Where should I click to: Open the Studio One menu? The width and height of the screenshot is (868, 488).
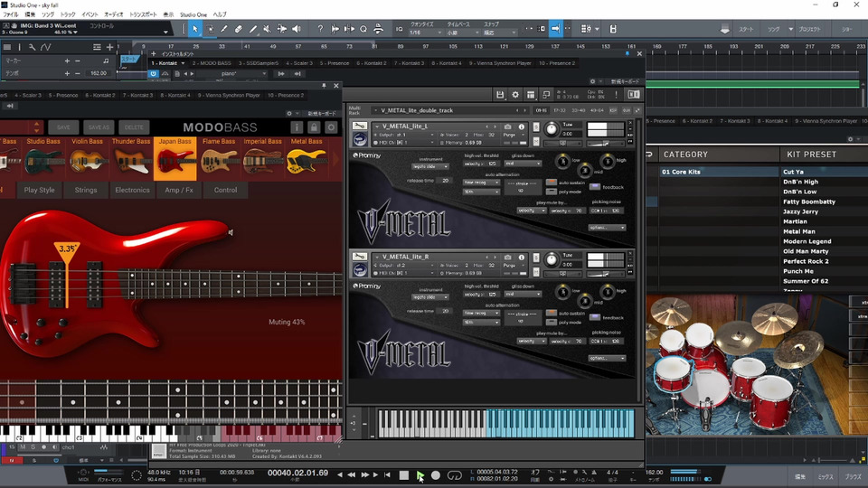[x=193, y=14]
